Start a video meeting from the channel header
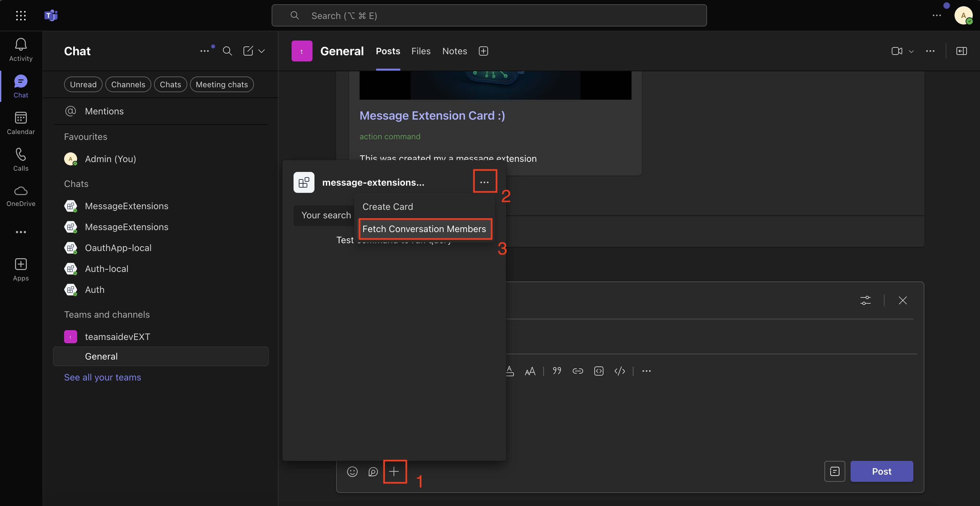 [x=897, y=51]
